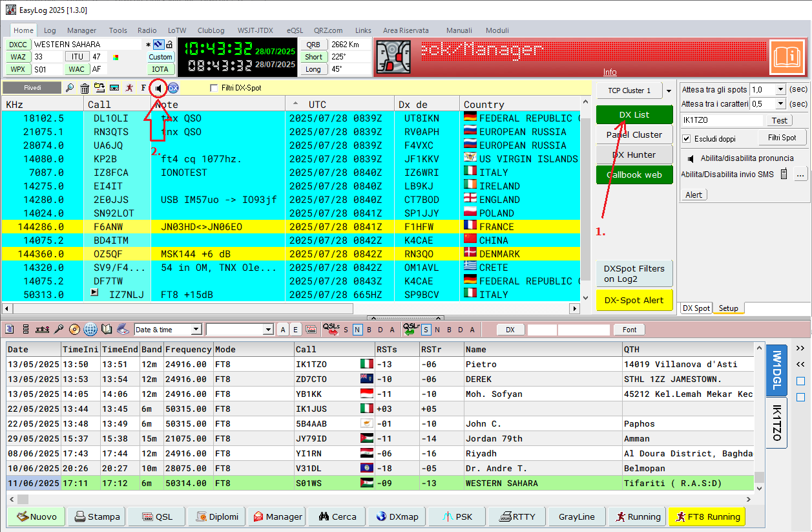This screenshot has height=532, width=812.
Task: Click the bold F font icon in cluster toolbar
Action: click(143, 88)
